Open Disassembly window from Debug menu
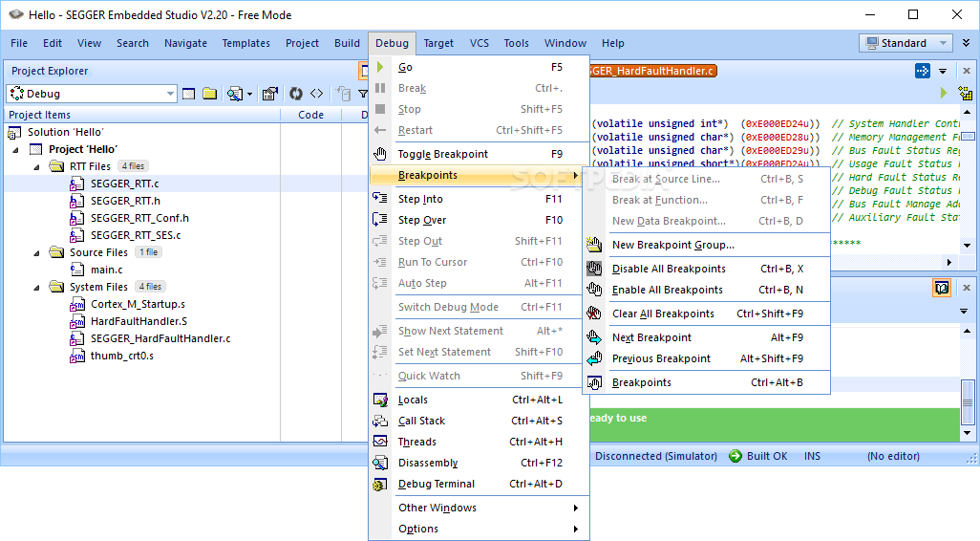The image size is (980, 541). [479, 463]
